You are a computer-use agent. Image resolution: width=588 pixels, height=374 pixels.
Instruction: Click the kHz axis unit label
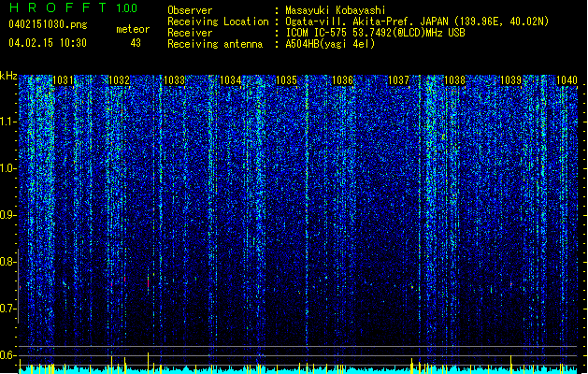(x=8, y=76)
